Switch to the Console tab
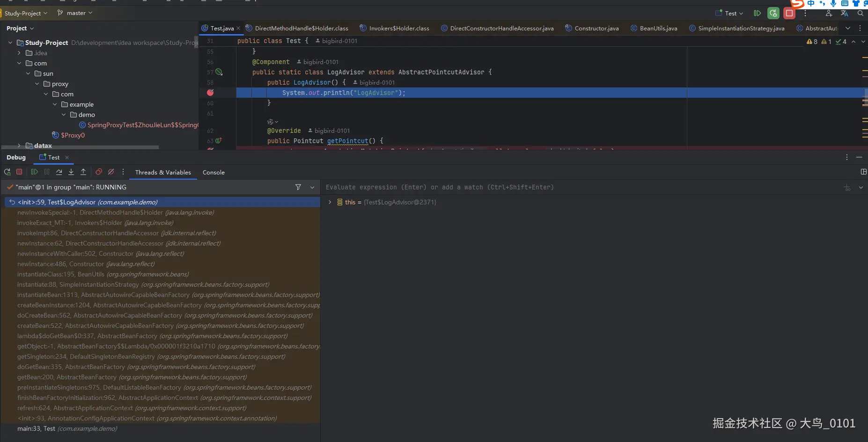The height and width of the screenshot is (442, 868). [x=213, y=172]
